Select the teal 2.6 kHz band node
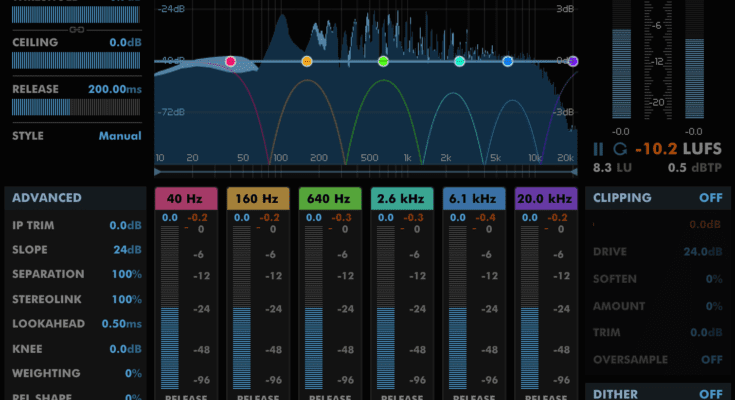 pos(459,62)
